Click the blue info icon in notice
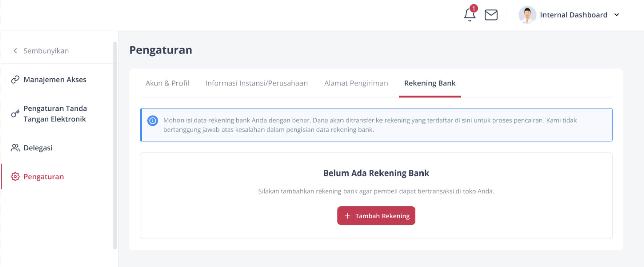Screen dimensions: 644x267 click(153, 120)
